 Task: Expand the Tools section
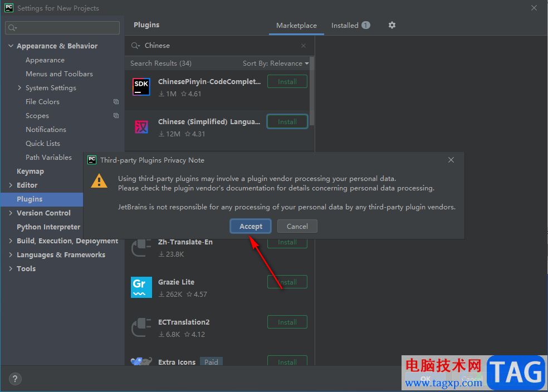tap(11, 269)
